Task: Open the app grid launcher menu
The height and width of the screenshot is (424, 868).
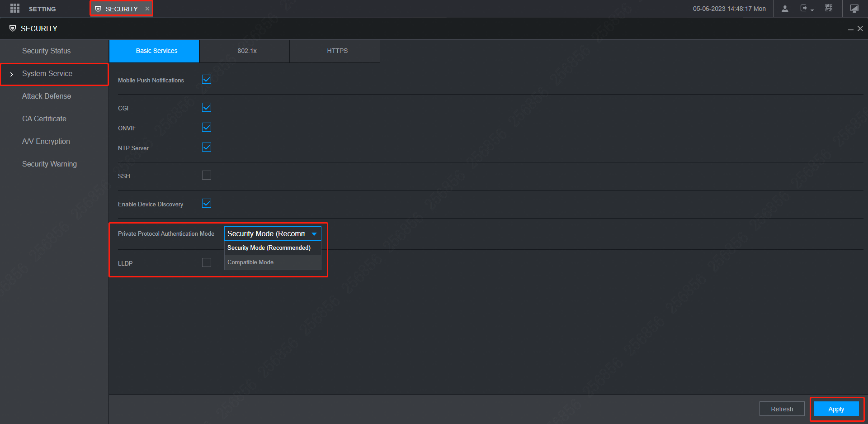Action: coord(14,8)
